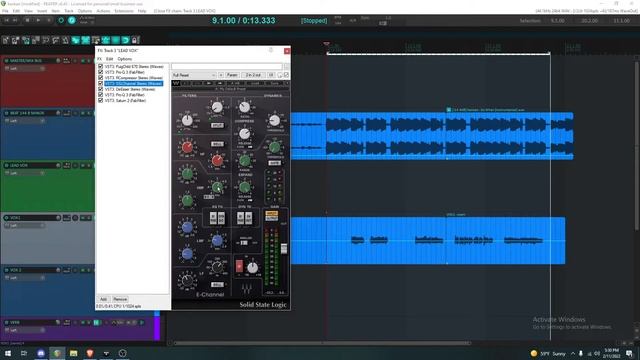Toggle the plugin bypass checkbox beside the wet knob
The image size is (640, 360).
pos(286,75)
